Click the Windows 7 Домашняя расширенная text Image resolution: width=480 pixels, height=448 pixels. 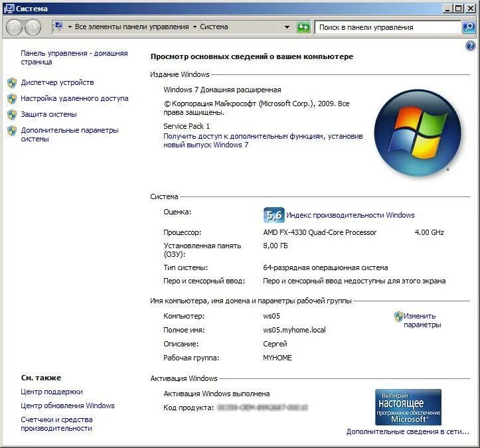click(222, 90)
